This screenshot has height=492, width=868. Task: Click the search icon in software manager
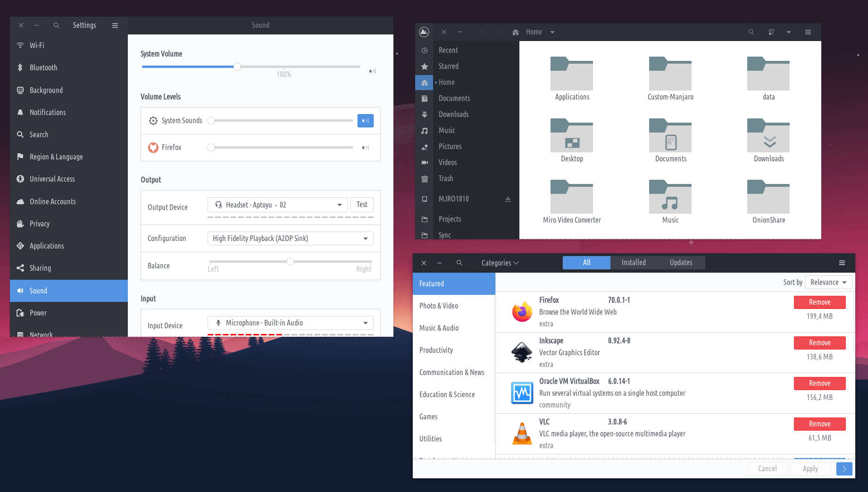pos(459,263)
